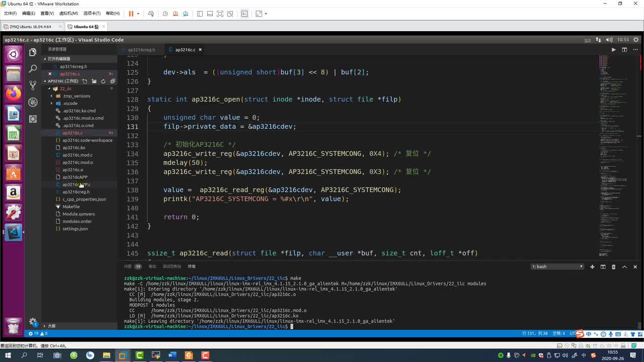
Task: Close the ap3216c.c editor tab
Action: (200, 50)
